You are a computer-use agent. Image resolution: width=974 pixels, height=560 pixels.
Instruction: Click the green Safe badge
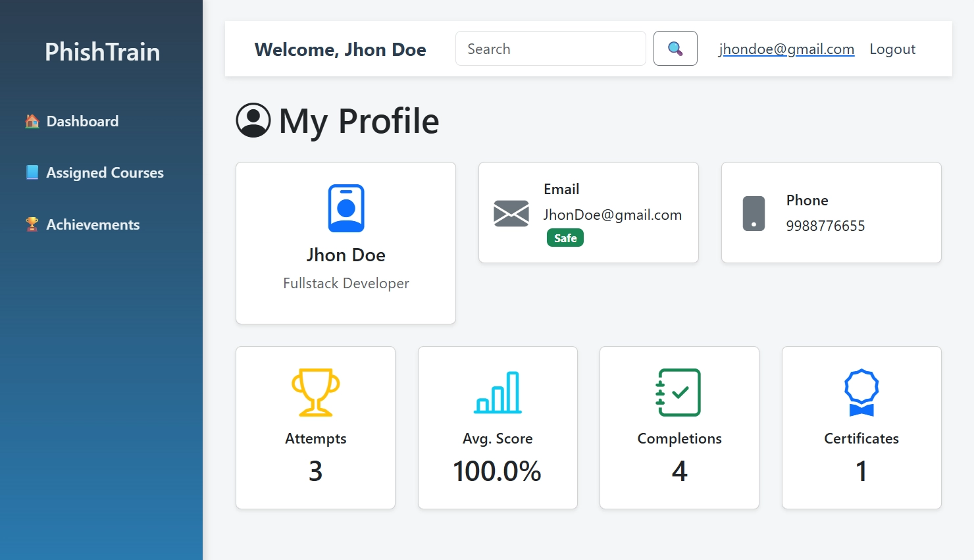565,238
